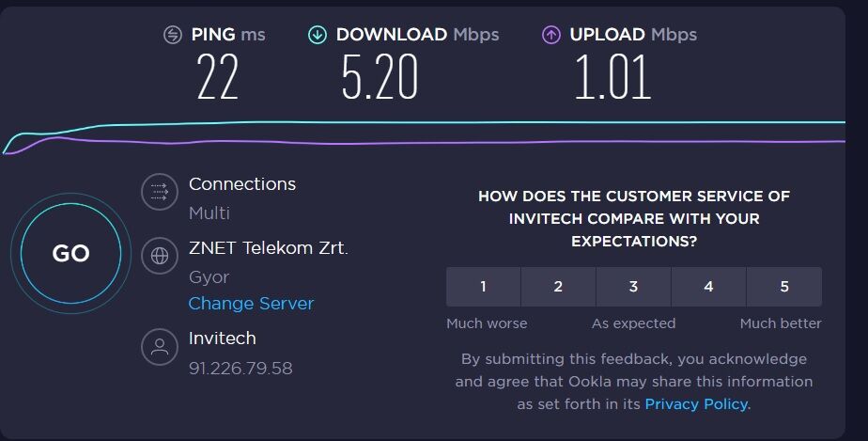Rate customer service as 2
Image resolution: width=868 pixels, height=441 pixels.
tap(558, 287)
